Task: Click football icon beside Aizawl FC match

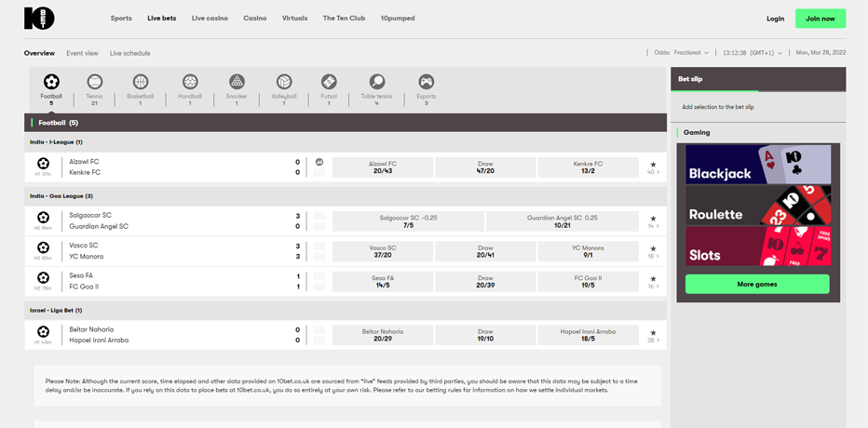Action: coord(43,164)
